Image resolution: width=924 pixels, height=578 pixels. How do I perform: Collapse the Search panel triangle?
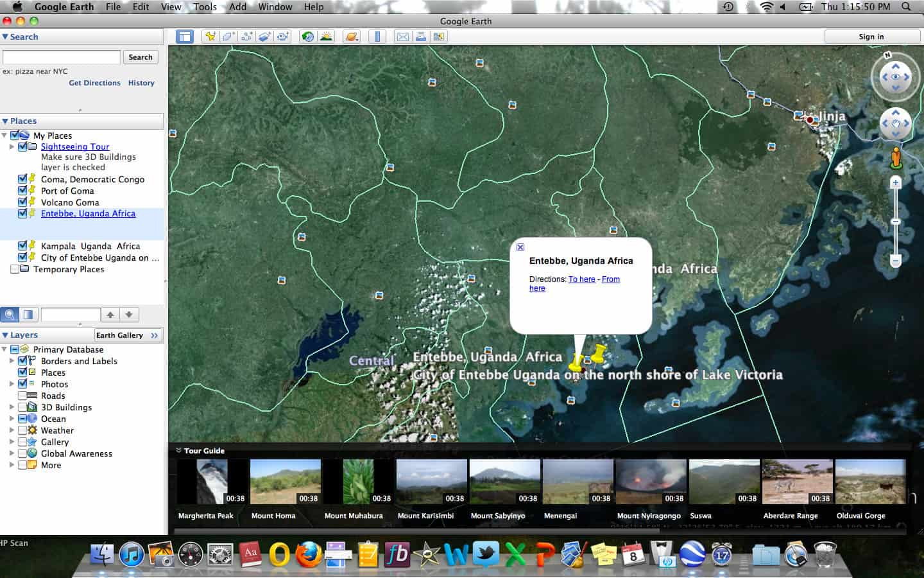tap(5, 37)
